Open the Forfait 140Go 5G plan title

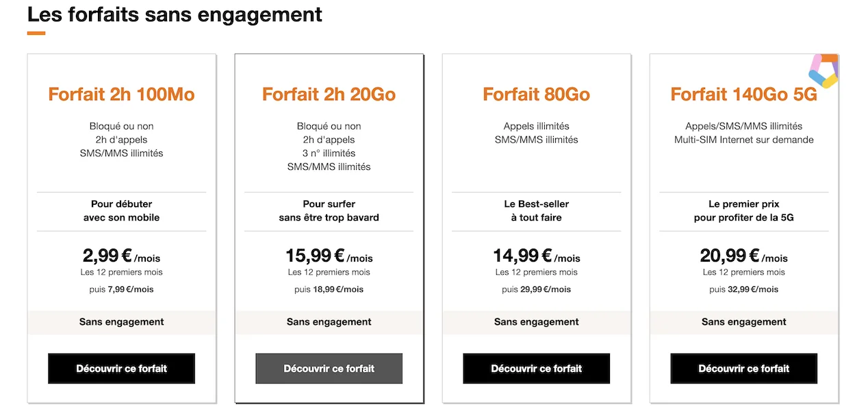(743, 94)
